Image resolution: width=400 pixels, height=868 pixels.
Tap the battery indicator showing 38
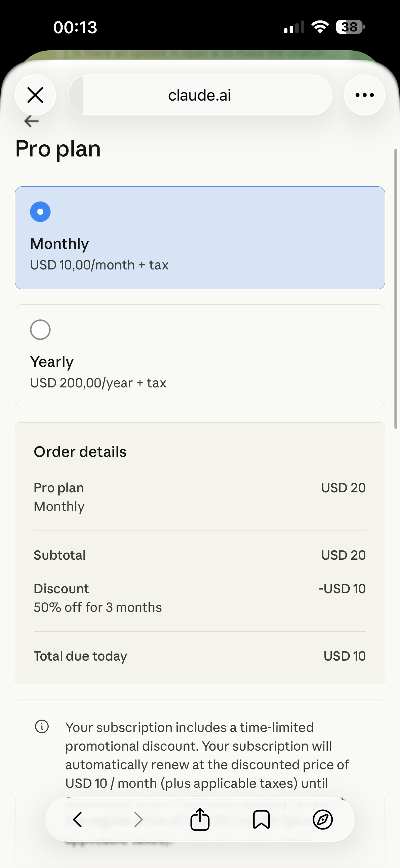(x=350, y=27)
